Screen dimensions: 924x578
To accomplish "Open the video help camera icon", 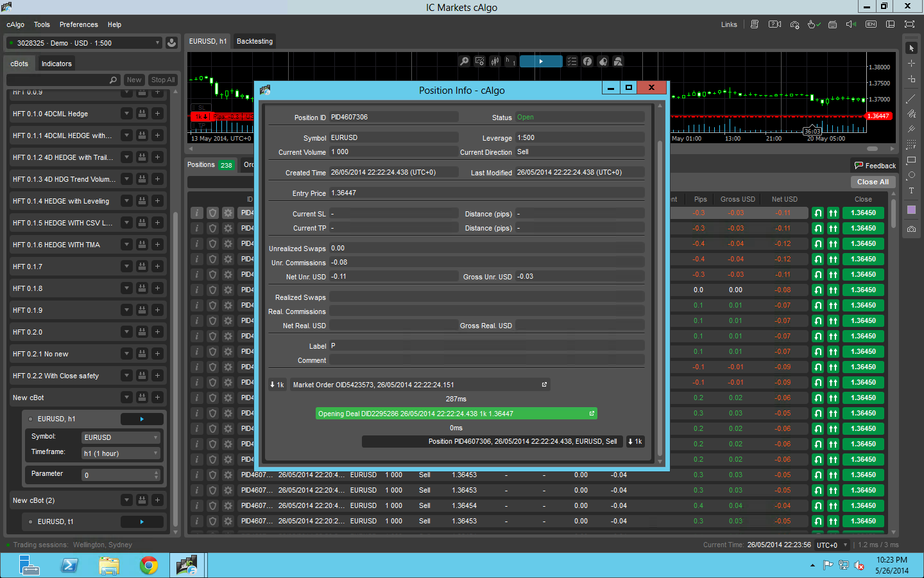I will click(775, 24).
